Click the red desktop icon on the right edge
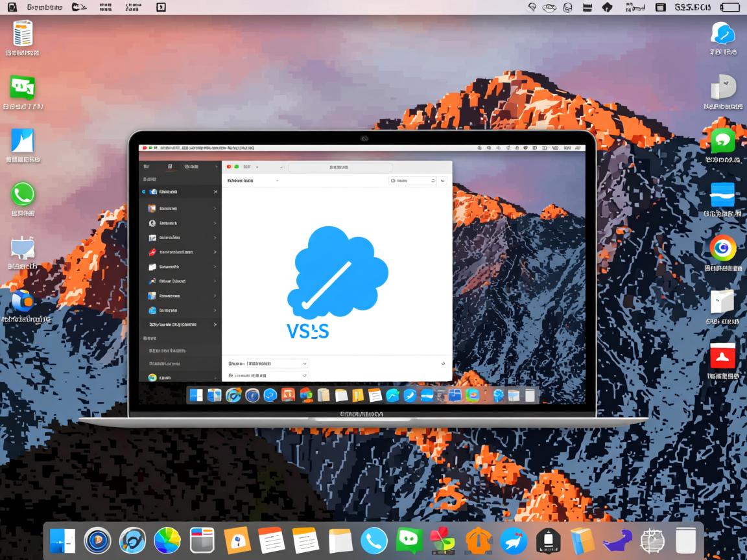Image resolution: width=747 pixels, height=560 pixels. coord(722,355)
